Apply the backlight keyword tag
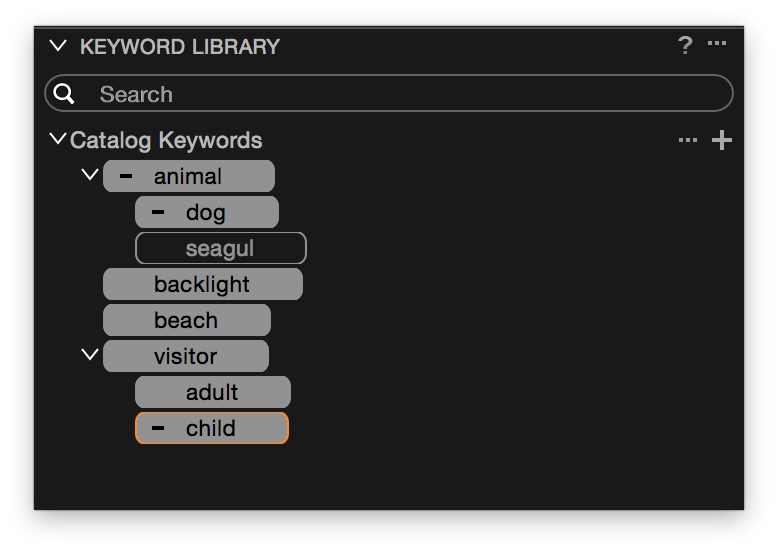 click(x=203, y=284)
